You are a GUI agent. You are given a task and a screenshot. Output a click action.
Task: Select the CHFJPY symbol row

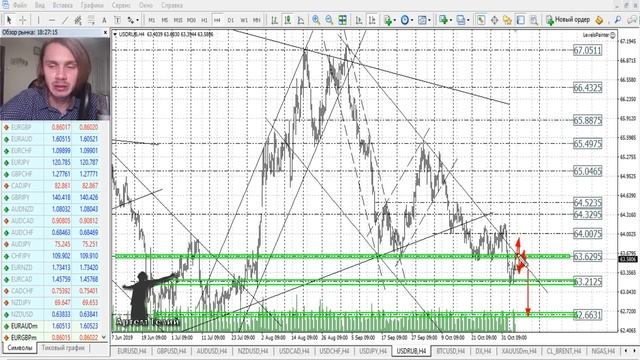click(51, 256)
